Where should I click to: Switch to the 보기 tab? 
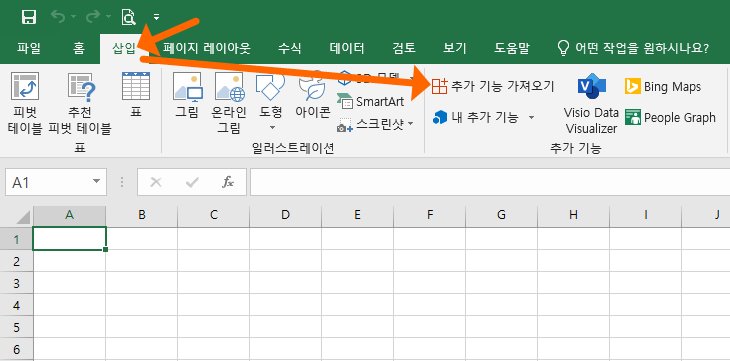pos(455,48)
